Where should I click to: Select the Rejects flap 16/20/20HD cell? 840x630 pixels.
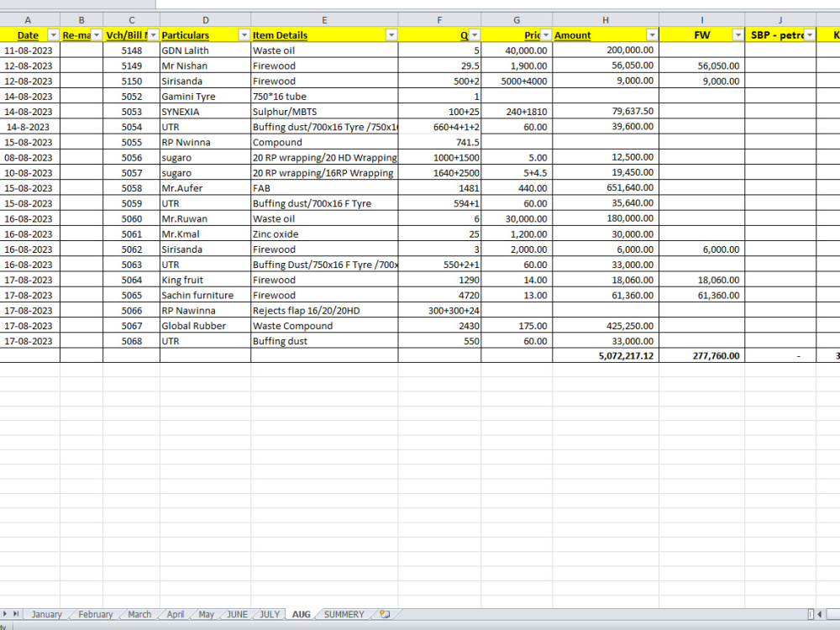coord(324,311)
